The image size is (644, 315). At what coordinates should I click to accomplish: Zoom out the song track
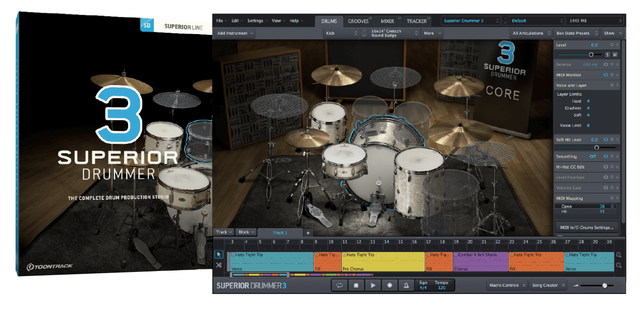pyautogui.click(x=619, y=265)
